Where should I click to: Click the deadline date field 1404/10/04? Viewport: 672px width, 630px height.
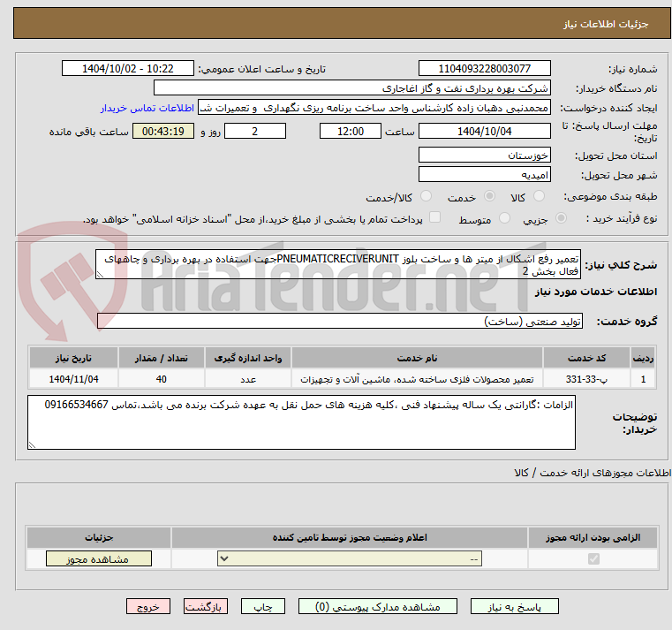[x=484, y=132]
